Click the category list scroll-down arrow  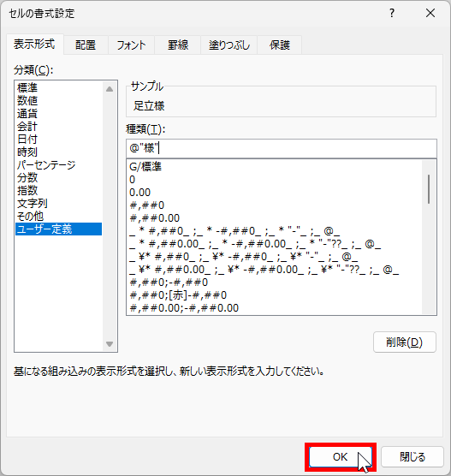pos(110,344)
